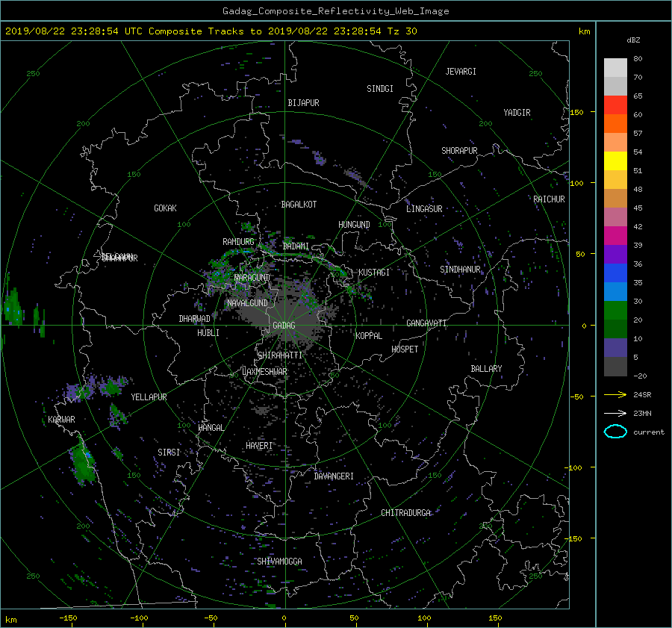Click the 150 tick on right km axis
The height and width of the screenshot is (628, 672).
(x=577, y=112)
